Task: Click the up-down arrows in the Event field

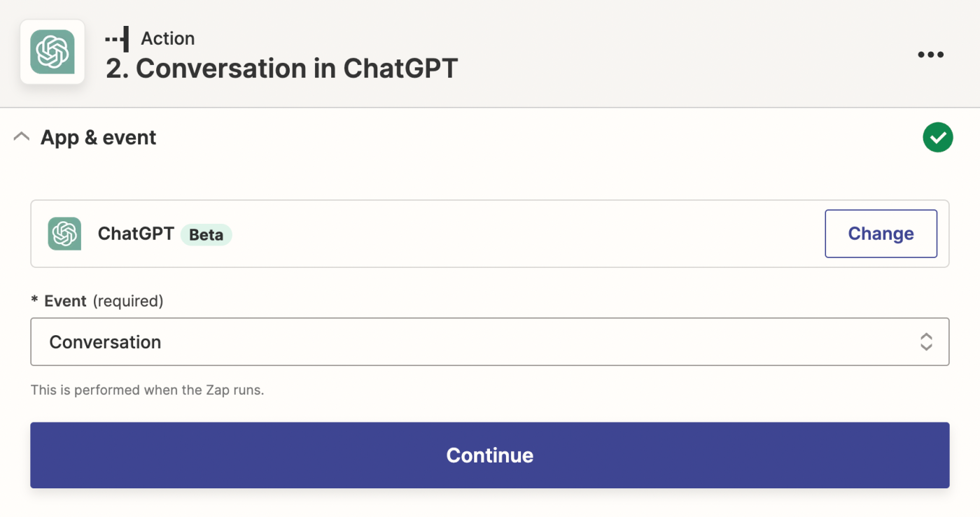Action: coord(925,341)
